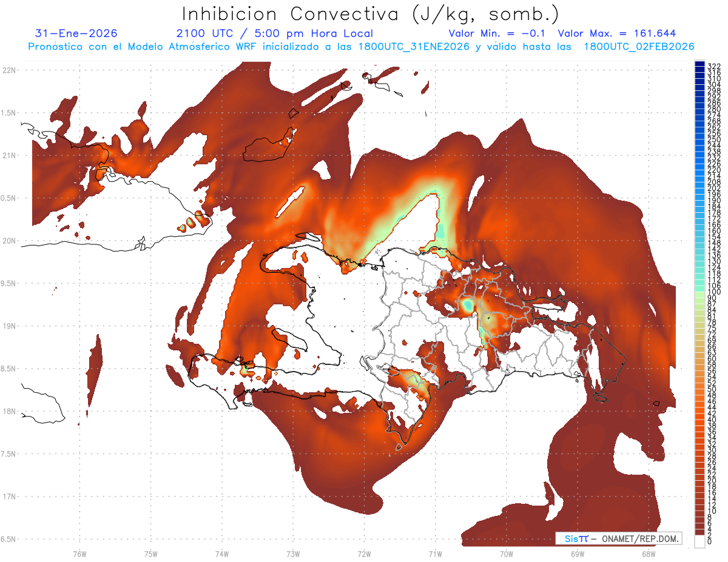The width and height of the screenshot is (728, 562).
Task: Click the "100" value on the color scale
Action: click(713, 292)
